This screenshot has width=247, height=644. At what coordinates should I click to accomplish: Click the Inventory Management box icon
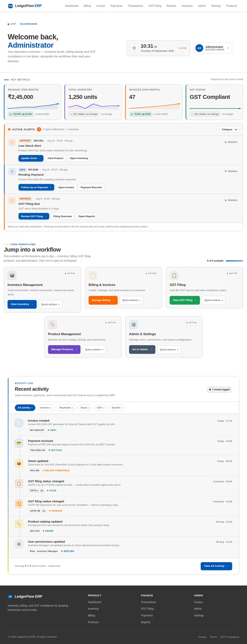point(12,276)
